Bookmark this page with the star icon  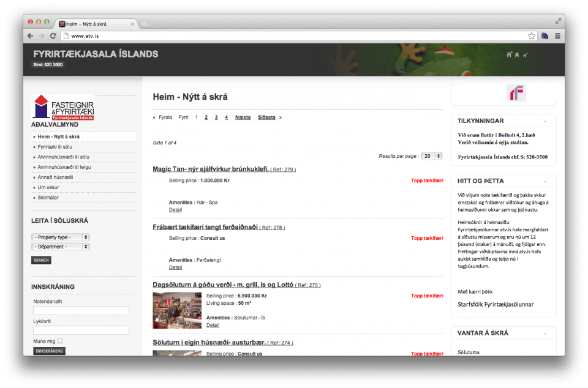coord(532,36)
